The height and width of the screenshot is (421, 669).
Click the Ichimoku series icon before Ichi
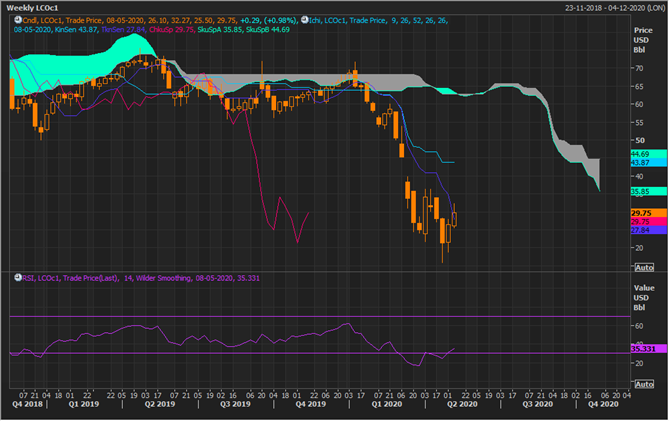(x=305, y=20)
